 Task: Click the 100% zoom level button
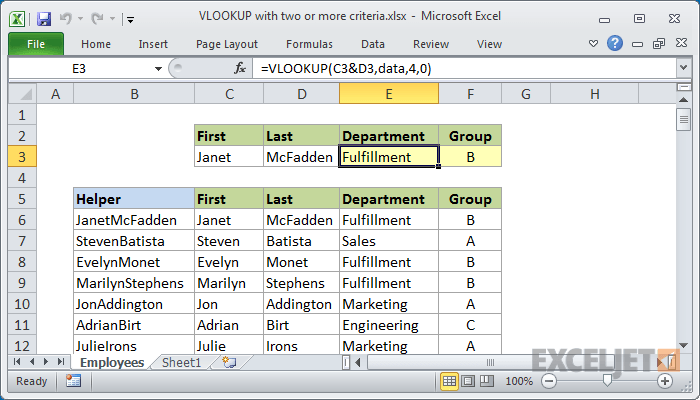(518, 381)
